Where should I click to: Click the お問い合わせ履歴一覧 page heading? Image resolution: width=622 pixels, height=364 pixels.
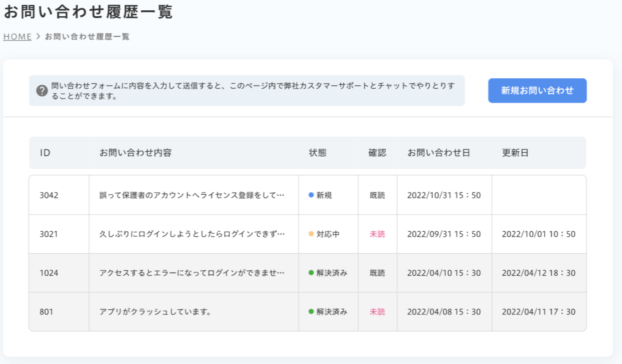(88, 11)
